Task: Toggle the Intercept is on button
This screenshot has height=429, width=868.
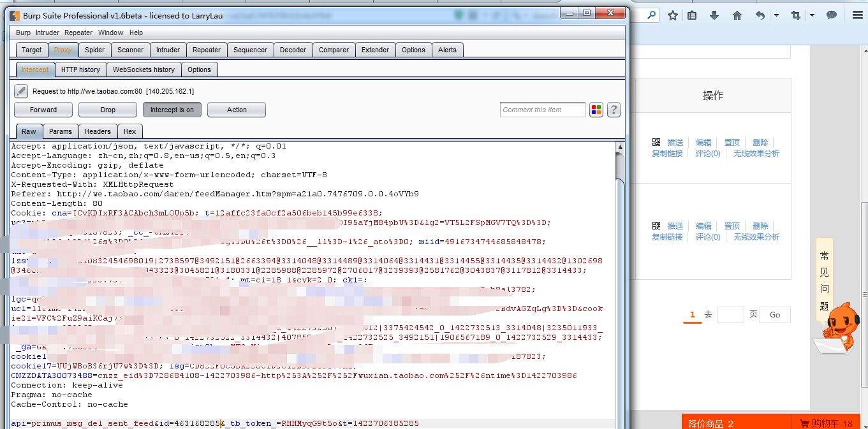Action: coord(172,110)
